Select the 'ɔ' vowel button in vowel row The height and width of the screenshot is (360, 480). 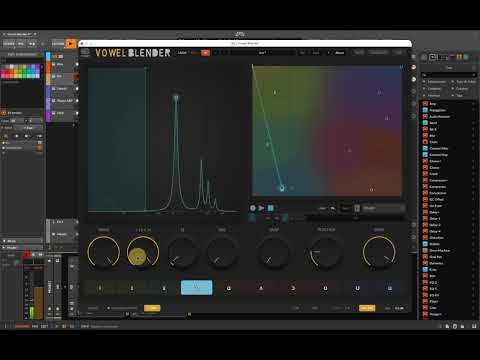293,288
